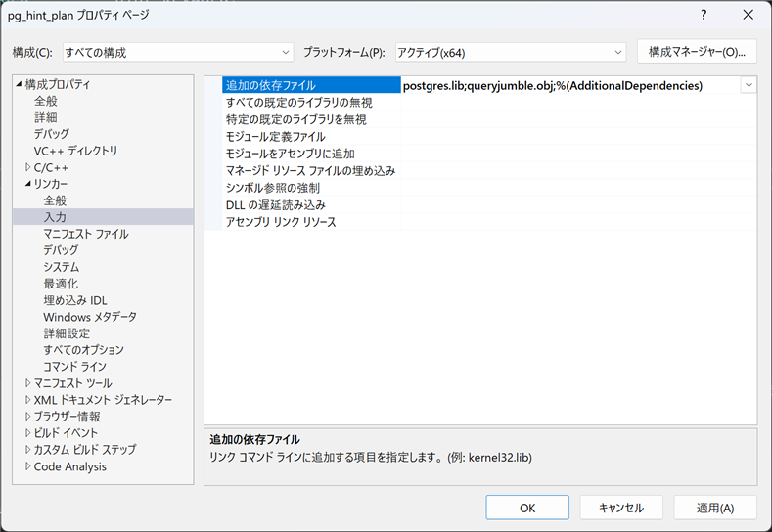This screenshot has width=772, height=532.
Task: Expand the マニフェスト ツール tree node
Action: coord(28,383)
